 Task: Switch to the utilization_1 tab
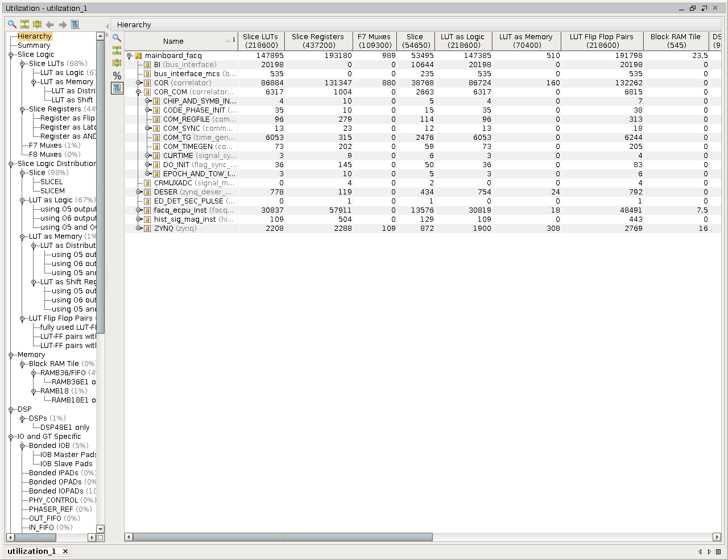[32, 551]
